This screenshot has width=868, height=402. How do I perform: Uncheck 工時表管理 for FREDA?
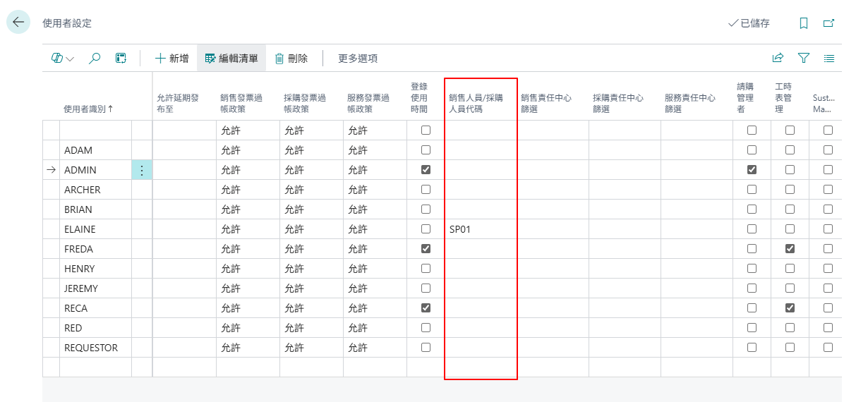click(790, 249)
